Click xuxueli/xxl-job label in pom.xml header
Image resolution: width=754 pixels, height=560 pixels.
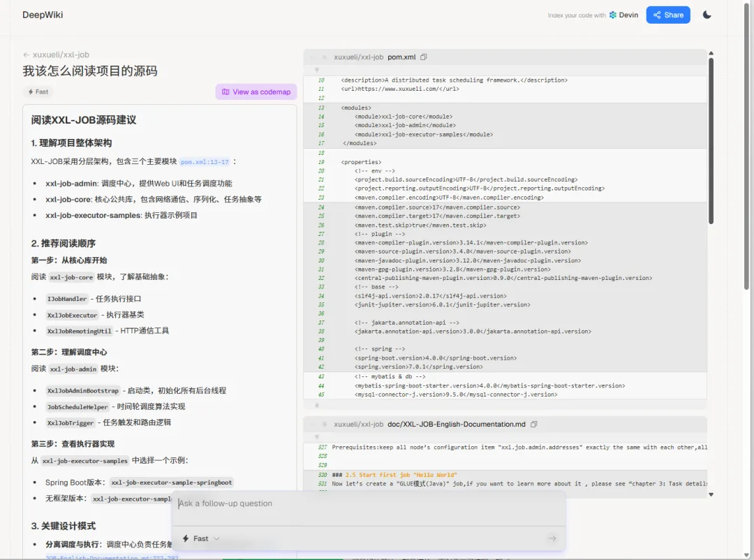359,57
